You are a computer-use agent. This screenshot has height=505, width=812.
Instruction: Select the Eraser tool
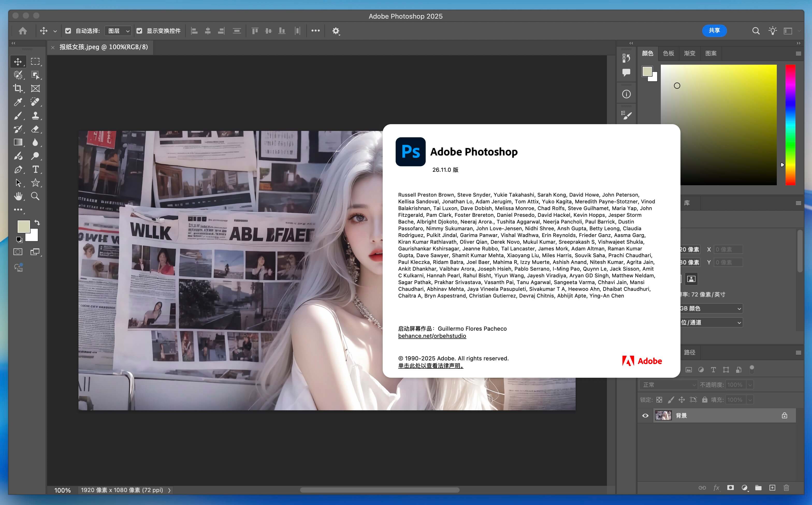tap(35, 129)
